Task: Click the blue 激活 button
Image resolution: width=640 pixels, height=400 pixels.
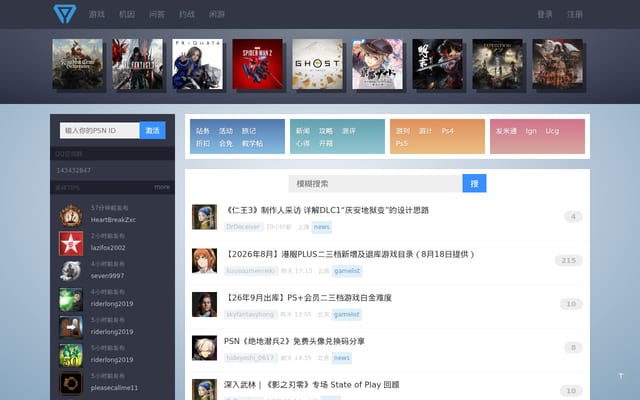Action: [x=153, y=131]
